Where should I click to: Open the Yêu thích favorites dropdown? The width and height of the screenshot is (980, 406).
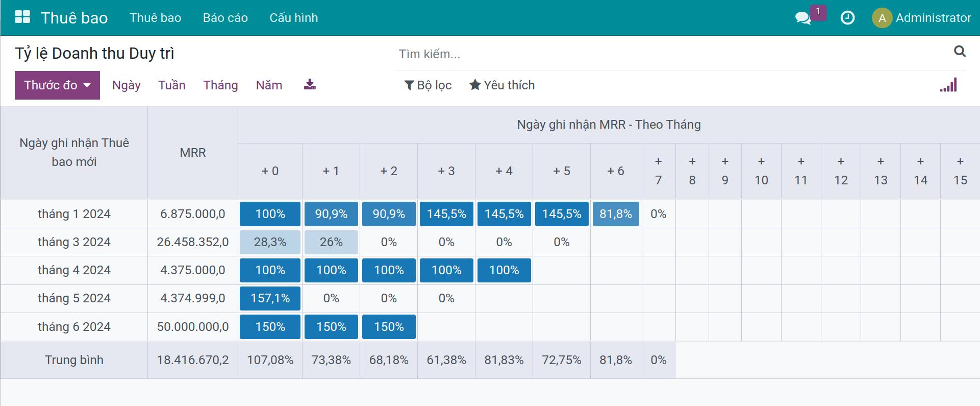coord(502,85)
